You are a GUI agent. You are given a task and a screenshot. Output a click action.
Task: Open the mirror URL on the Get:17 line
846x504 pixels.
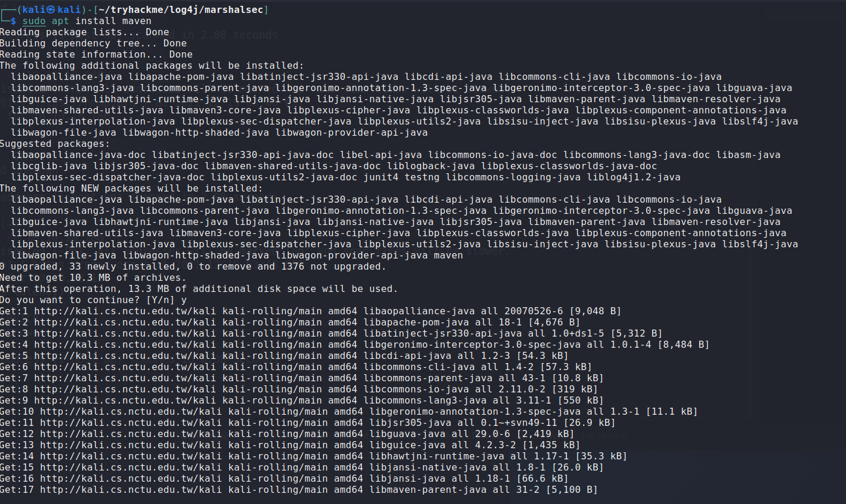coord(131,490)
